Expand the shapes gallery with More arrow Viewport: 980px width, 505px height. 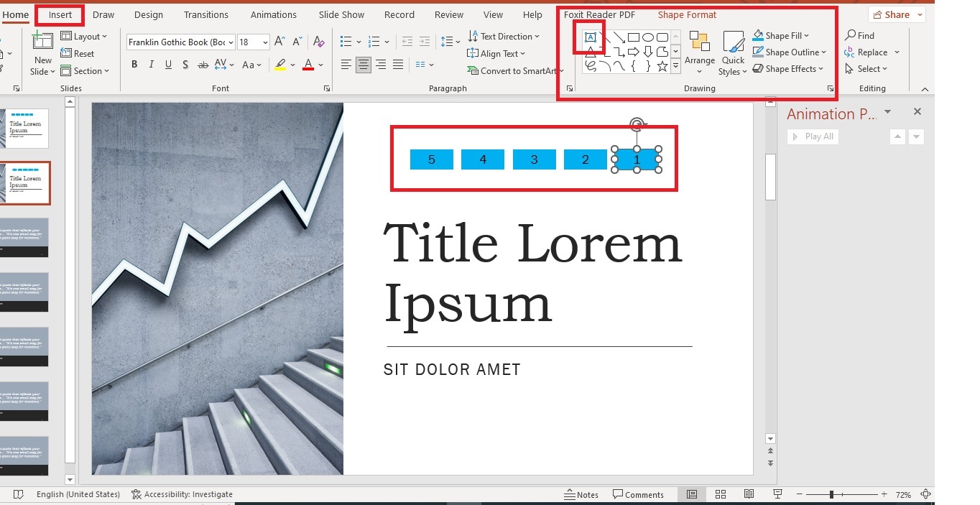(675, 65)
